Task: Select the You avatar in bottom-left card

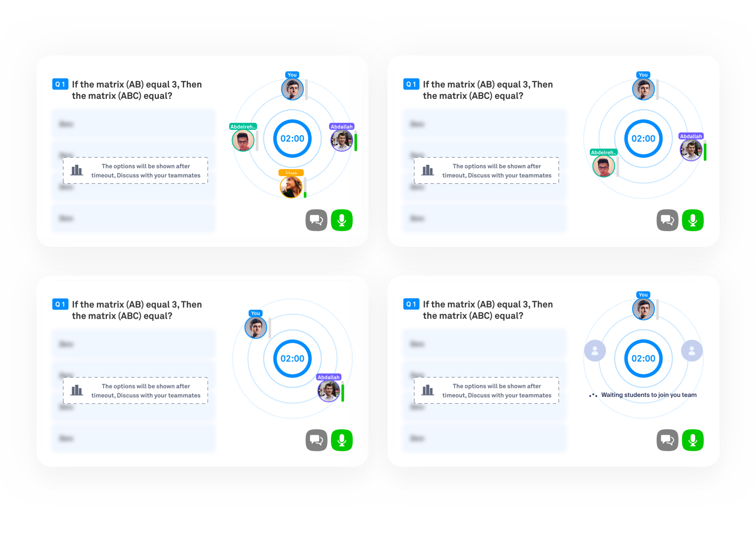Action: point(256,328)
